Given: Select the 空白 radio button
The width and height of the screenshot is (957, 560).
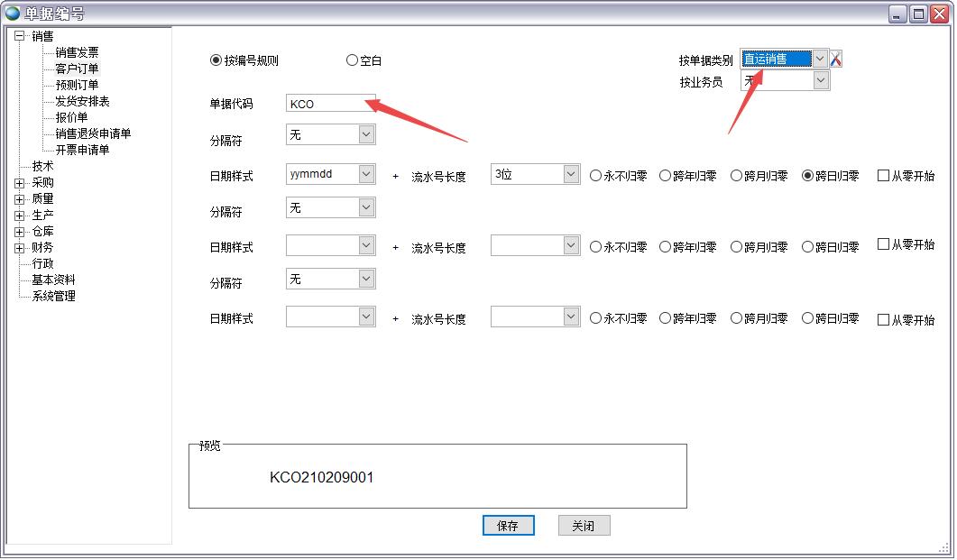Looking at the screenshot, I should (x=352, y=60).
